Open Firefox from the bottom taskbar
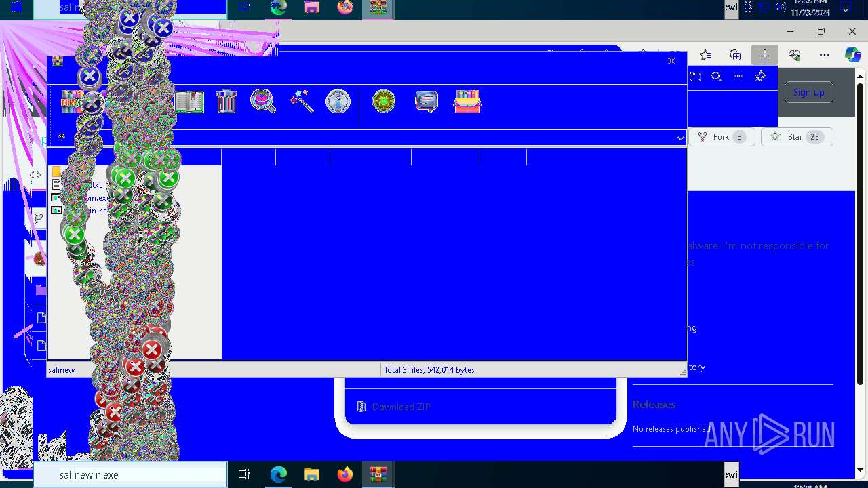868x488 pixels. coord(344,475)
